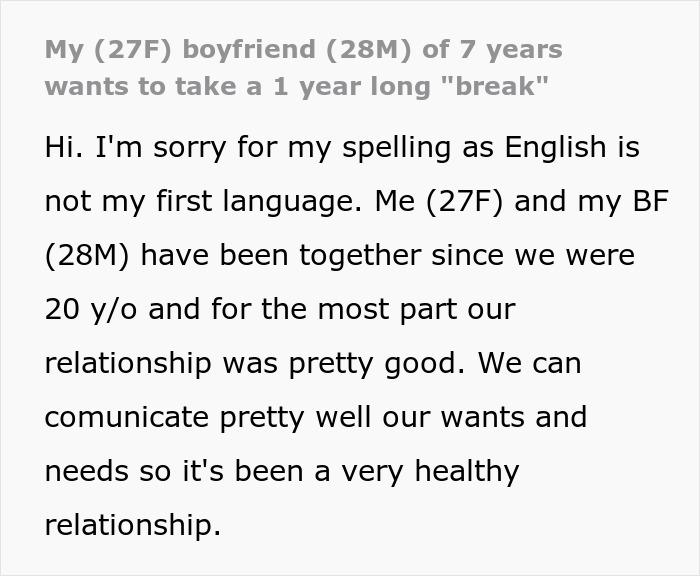This screenshot has height=576, width=700.
Task: Click "20 y/o" in the post body
Action: [x=90, y=310]
